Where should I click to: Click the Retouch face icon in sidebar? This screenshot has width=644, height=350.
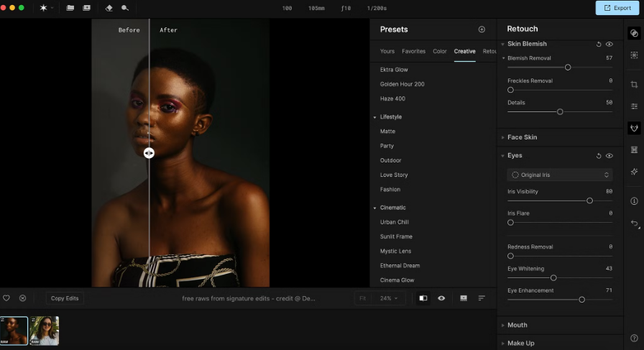point(634,128)
